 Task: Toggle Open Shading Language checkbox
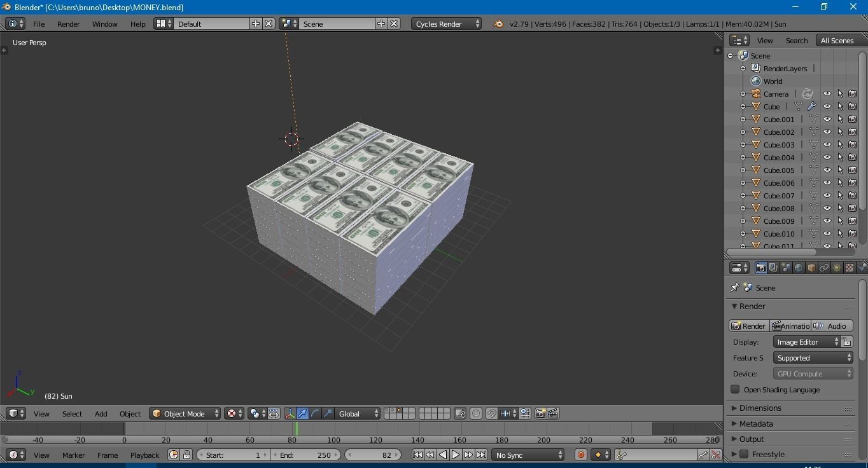point(734,390)
